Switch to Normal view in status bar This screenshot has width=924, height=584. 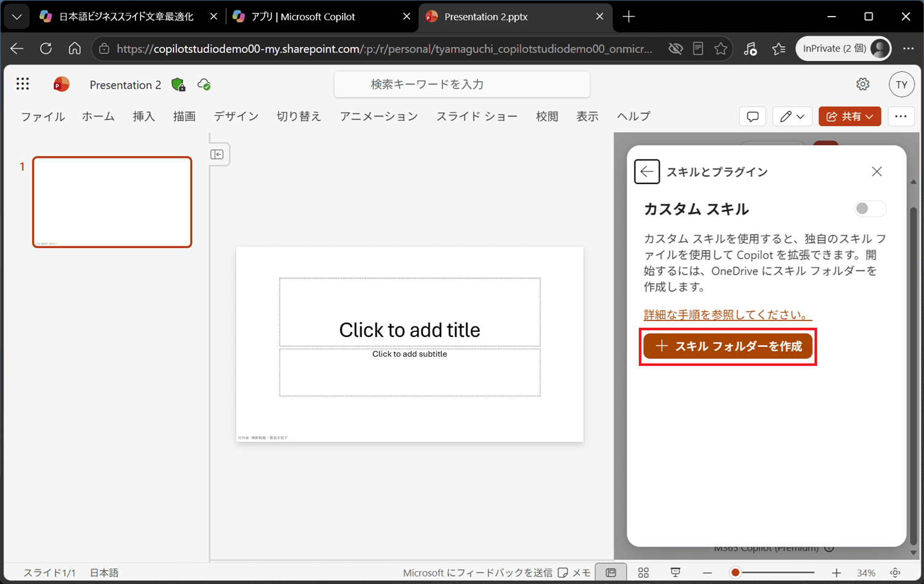(x=610, y=572)
